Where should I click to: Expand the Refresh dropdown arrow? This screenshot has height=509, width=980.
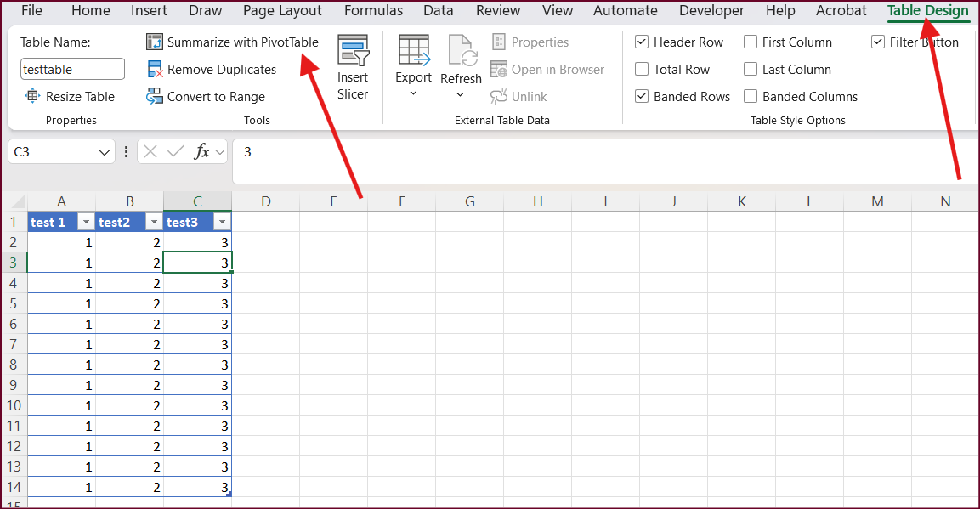tap(461, 95)
